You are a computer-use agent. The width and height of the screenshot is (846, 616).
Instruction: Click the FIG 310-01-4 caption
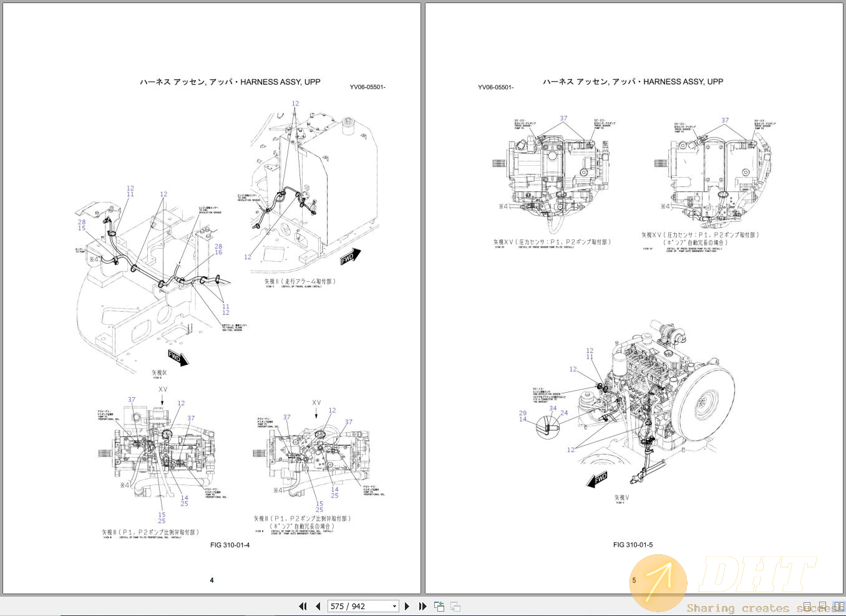pos(230,545)
